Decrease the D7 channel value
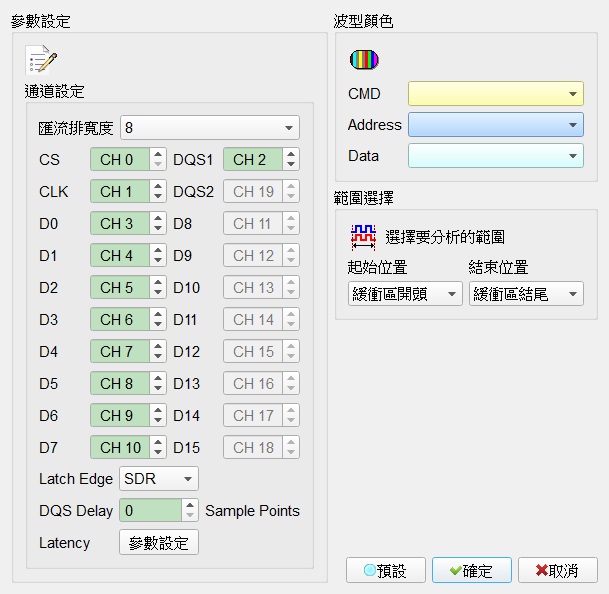 pos(158,453)
